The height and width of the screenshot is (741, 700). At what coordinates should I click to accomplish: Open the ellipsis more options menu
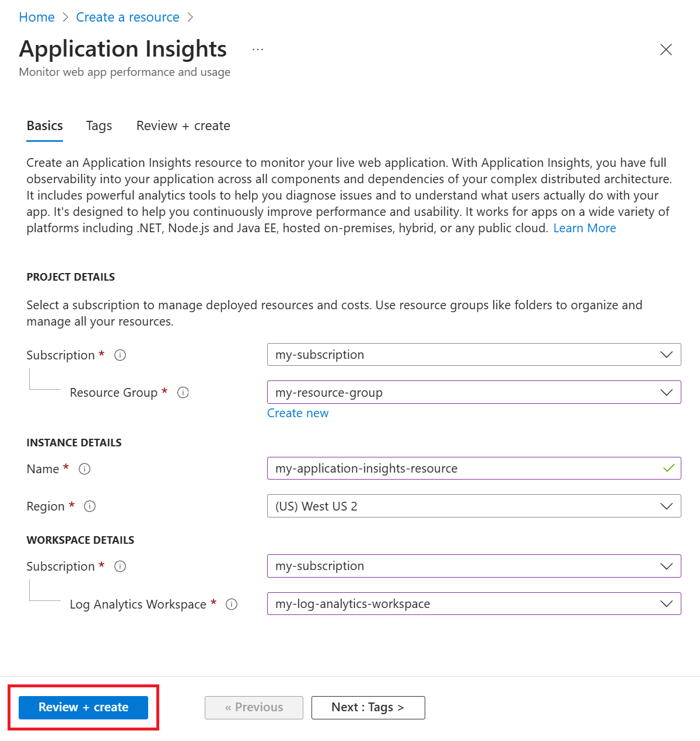pos(258,50)
